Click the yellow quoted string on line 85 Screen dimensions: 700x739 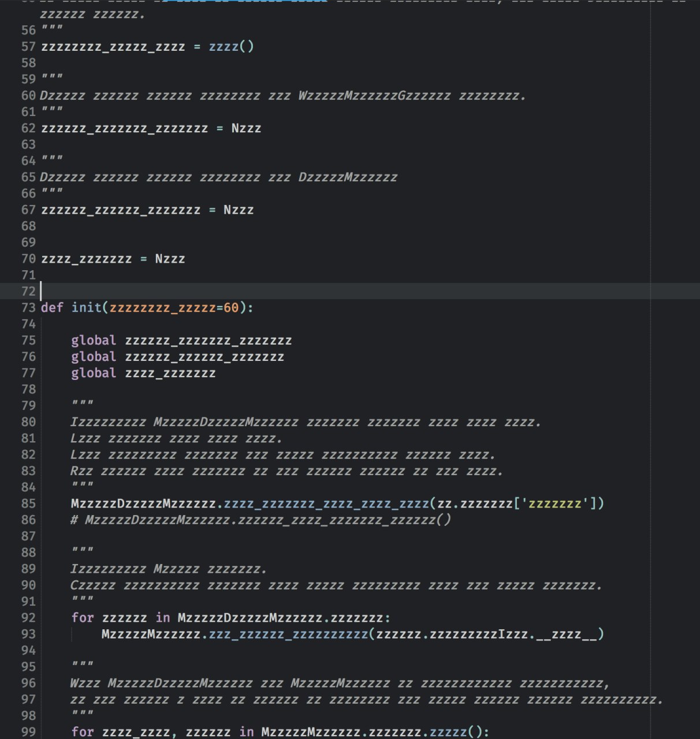click(x=555, y=503)
